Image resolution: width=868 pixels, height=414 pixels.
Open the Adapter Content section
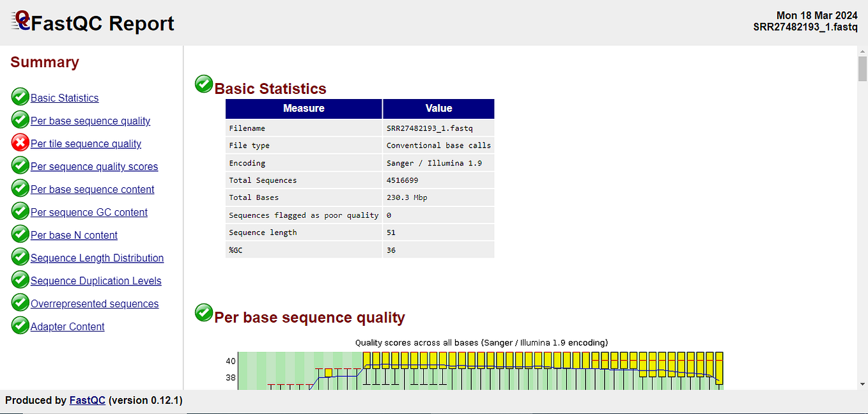tap(67, 326)
